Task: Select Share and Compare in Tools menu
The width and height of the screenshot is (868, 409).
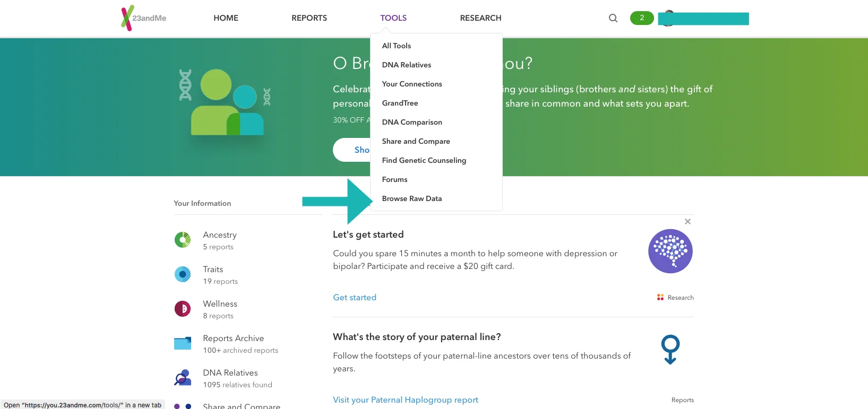Action: [416, 141]
